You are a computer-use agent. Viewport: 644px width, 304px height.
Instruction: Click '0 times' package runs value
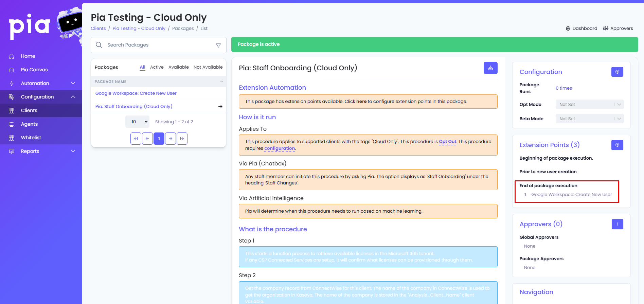point(564,88)
